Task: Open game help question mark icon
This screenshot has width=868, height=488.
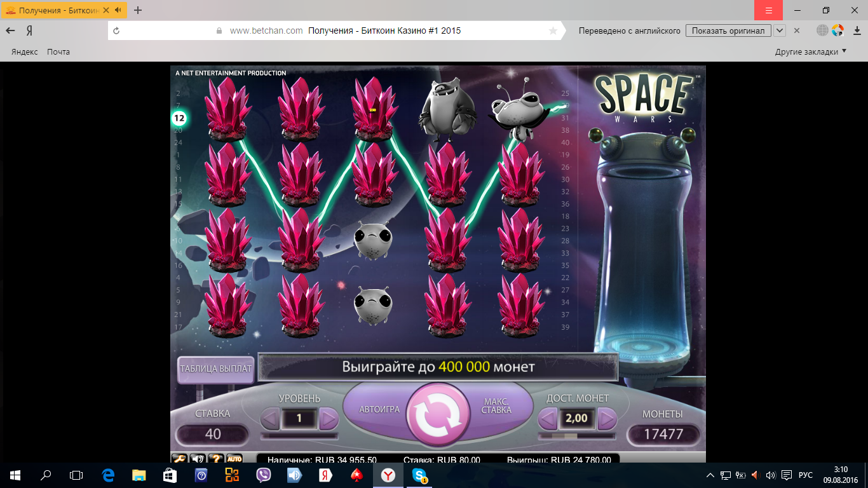Action: 216,458
